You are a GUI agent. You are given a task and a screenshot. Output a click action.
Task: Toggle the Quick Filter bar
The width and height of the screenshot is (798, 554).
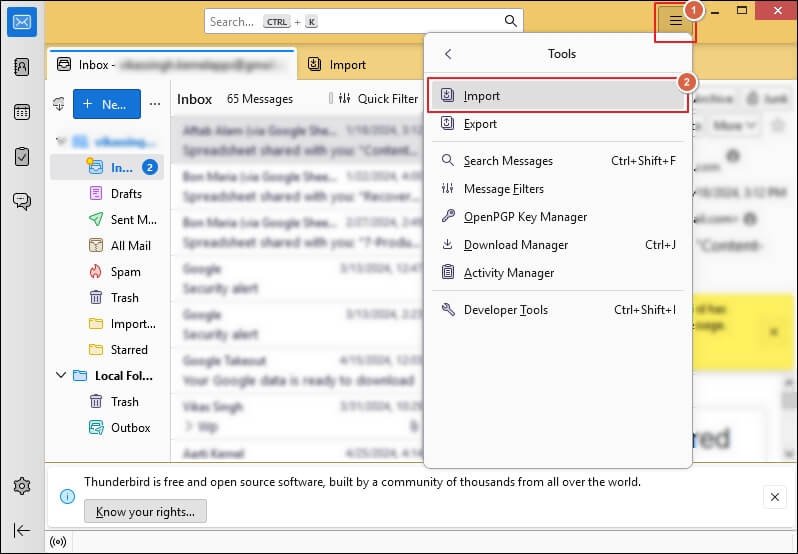(x=378, y=98)
